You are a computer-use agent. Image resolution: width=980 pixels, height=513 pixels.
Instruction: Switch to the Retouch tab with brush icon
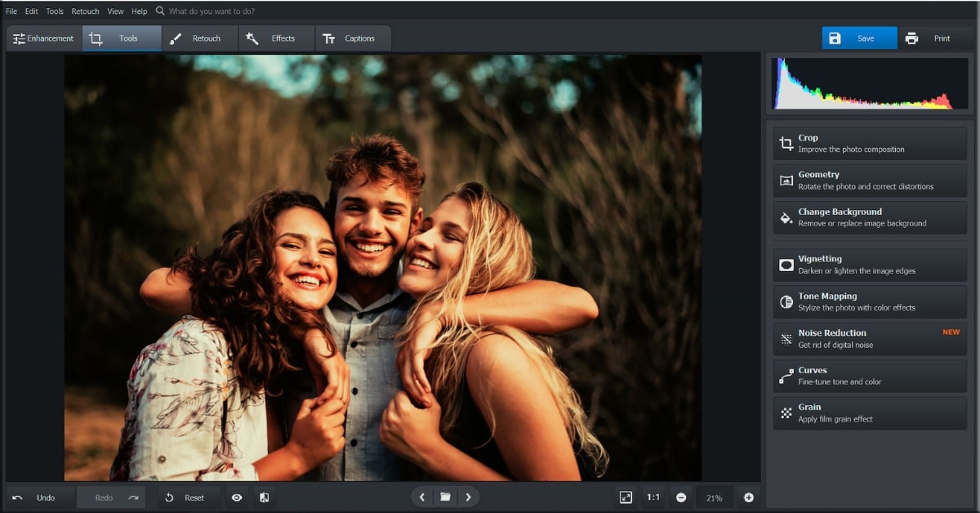click(x=199, y=38)
